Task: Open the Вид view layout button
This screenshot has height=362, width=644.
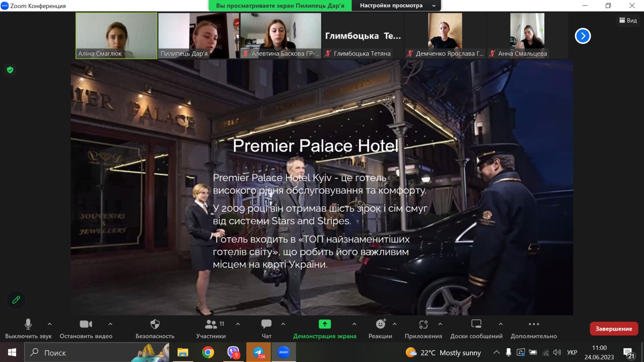Action: (628, 20)
